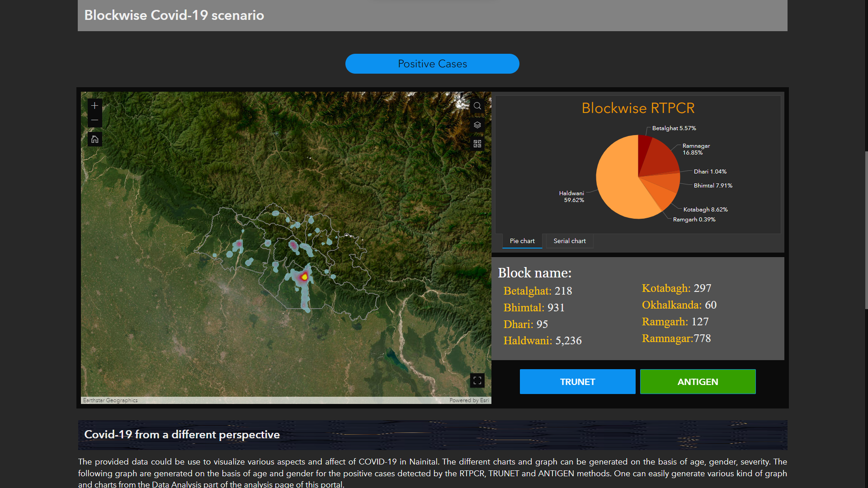868x488 pixels.
Task: Reset map to home extent
Action: [x=94, y=139]
